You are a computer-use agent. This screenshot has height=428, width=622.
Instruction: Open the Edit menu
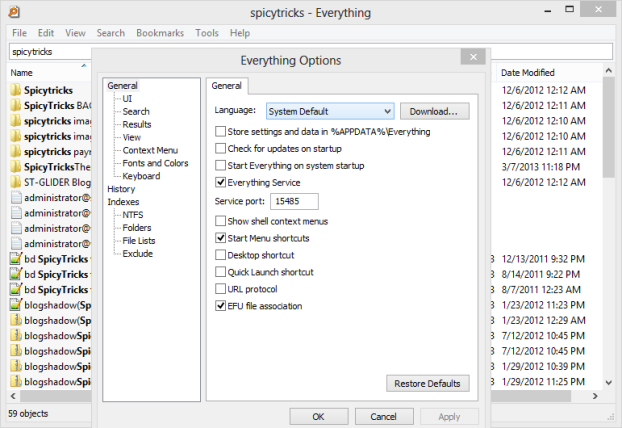[x=46, y=33]
